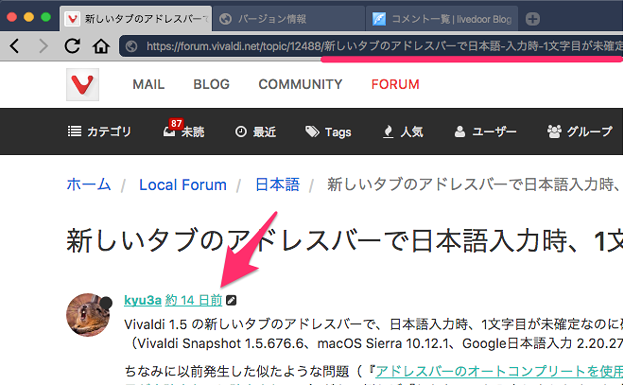
Task: Go to the FORUM page
Action: [395, 84]
